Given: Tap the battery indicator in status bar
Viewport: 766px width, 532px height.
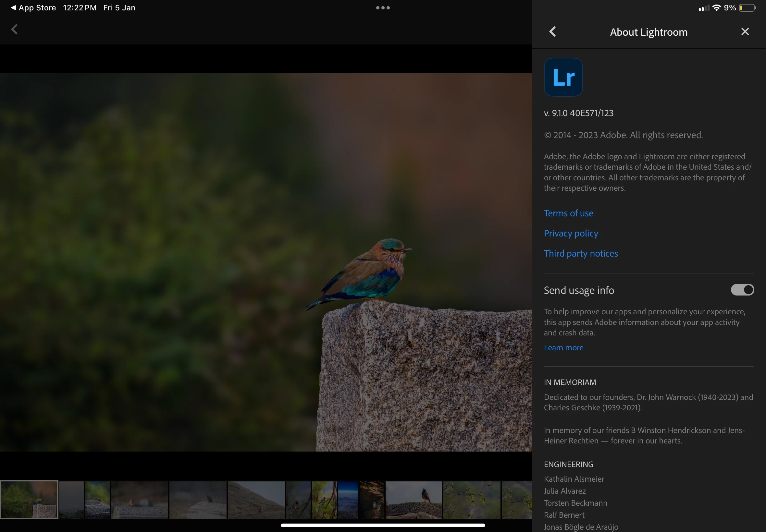Looking at the screenshot, I should click(x=747, y=8).
